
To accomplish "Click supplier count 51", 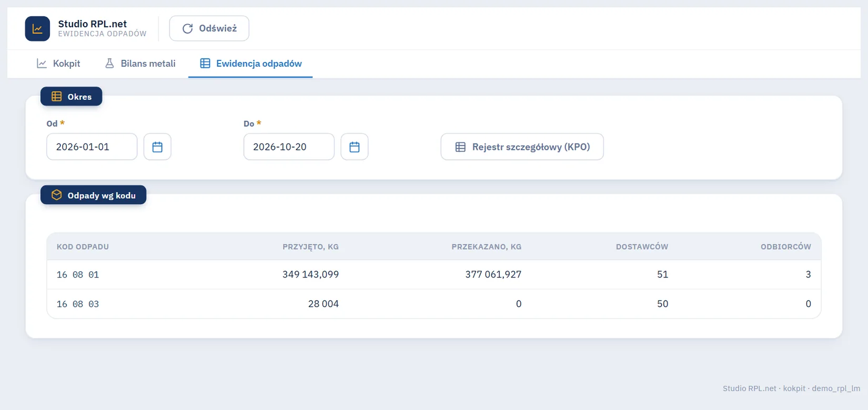I will 662,274.
